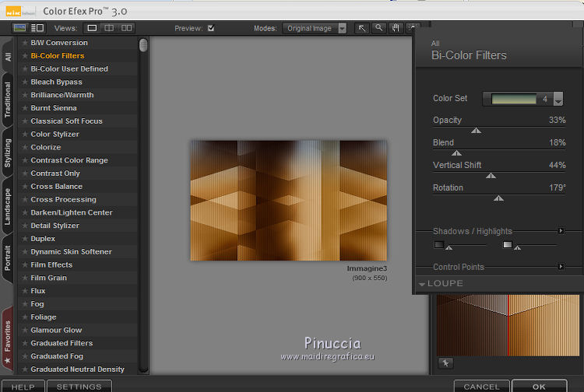Select the Graduated Filters list item

(62, 343)
